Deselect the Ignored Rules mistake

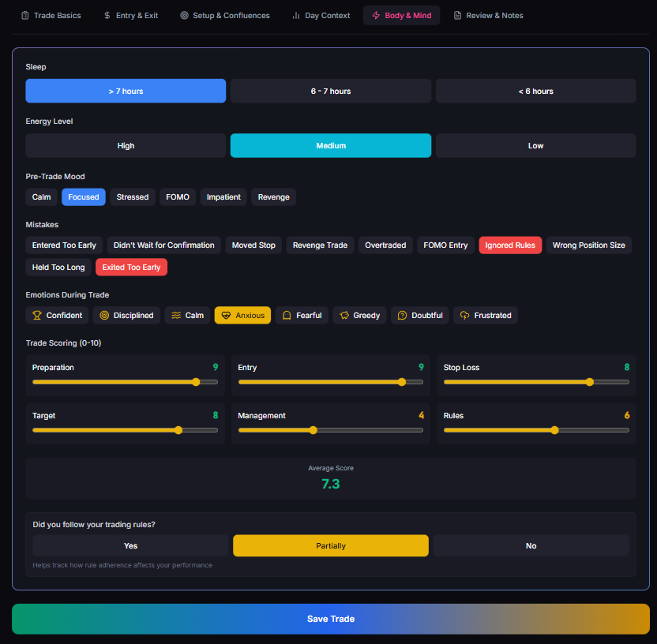[x=509, y=245]
